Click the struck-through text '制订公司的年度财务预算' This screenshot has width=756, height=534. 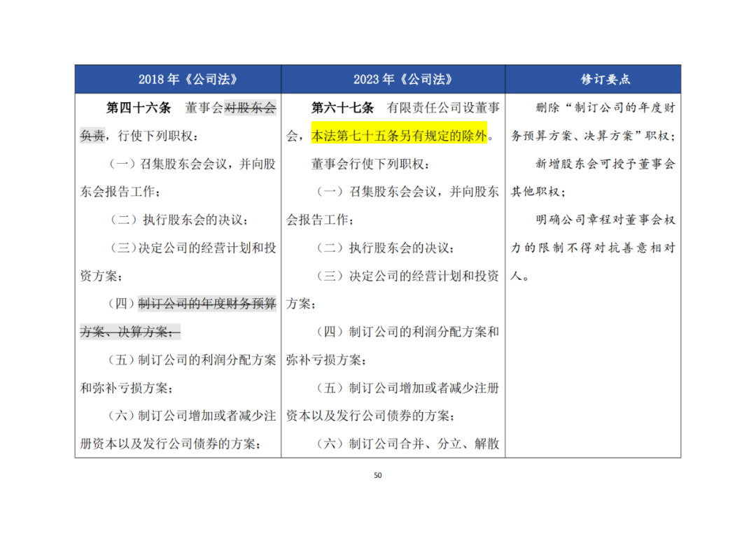(x=207, y=303)
